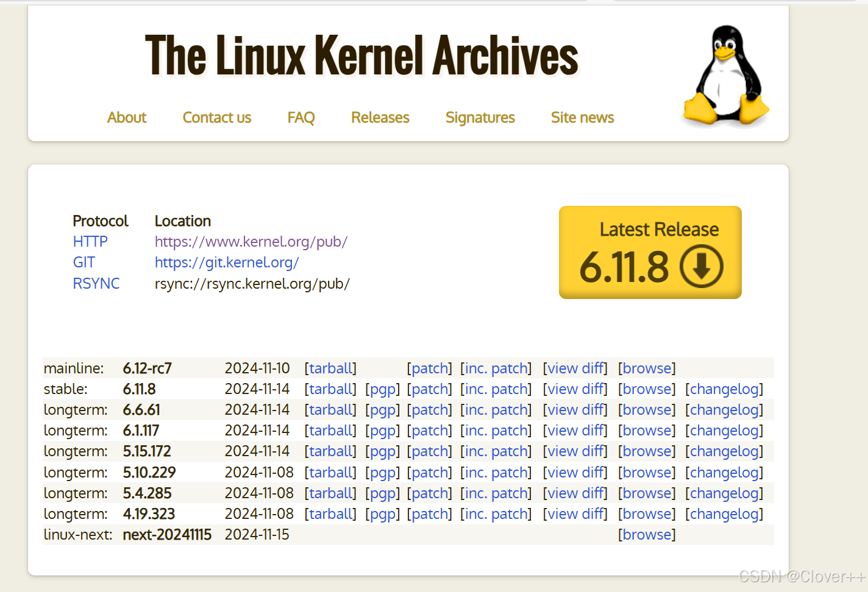
Task: Open https://www.kernel.org/pub/ link
Action: pos(251,242)
